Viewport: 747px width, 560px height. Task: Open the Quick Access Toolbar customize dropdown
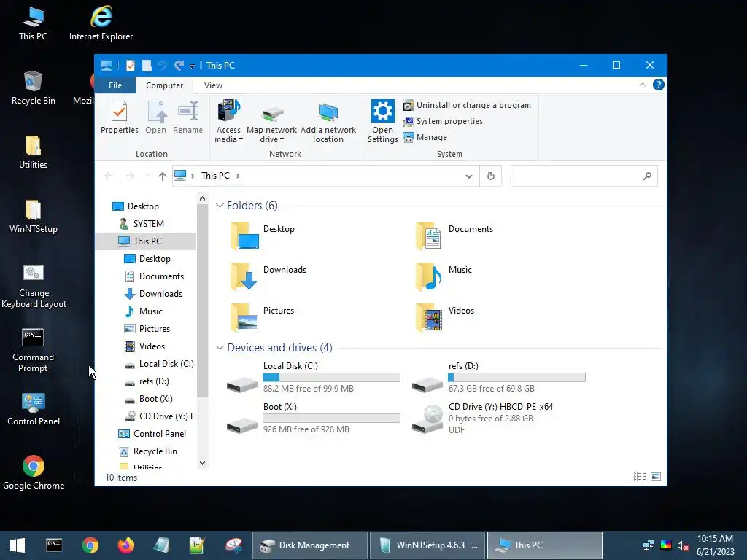pyautogui.click(x=192, y=66)
